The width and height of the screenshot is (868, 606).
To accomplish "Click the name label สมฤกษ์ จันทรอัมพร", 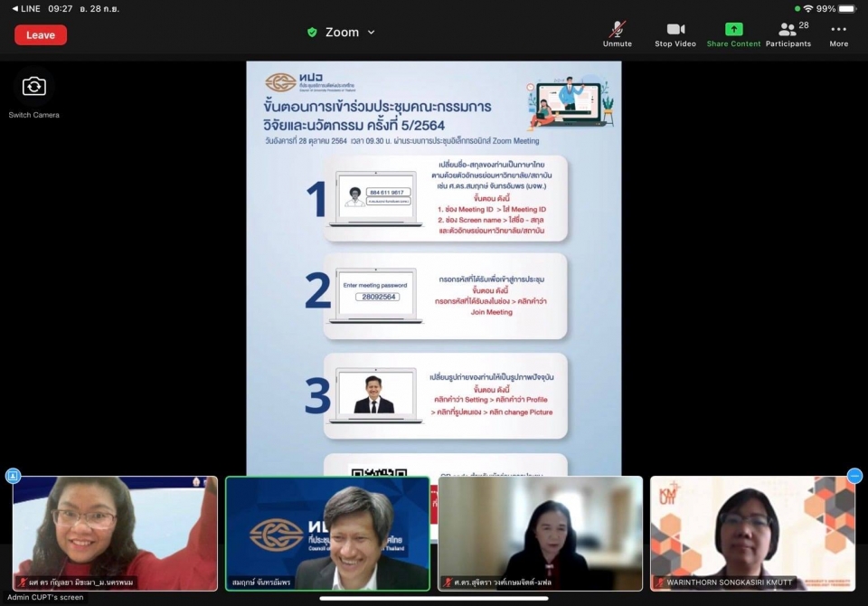I will [261, 582].
